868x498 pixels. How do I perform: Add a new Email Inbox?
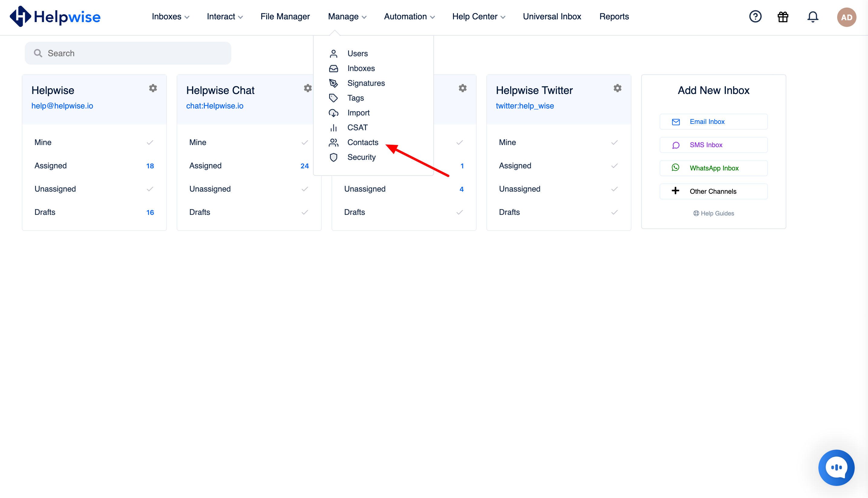pos(714,122)
